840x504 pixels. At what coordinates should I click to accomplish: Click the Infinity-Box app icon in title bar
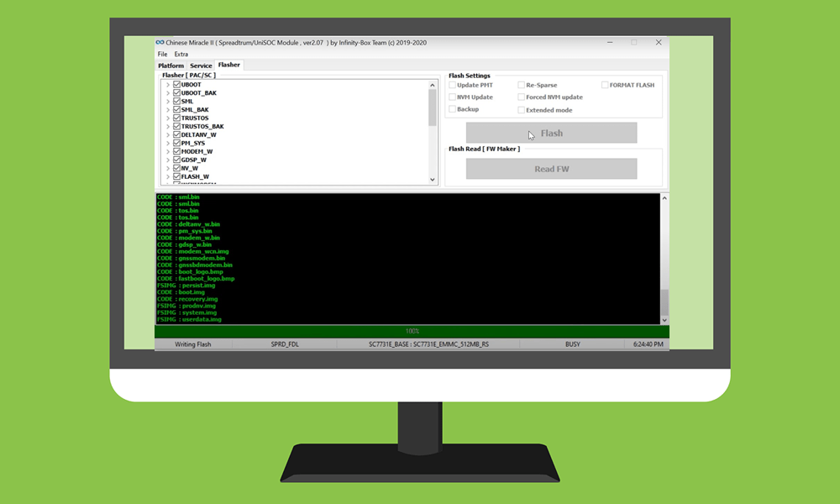(160, 42)
